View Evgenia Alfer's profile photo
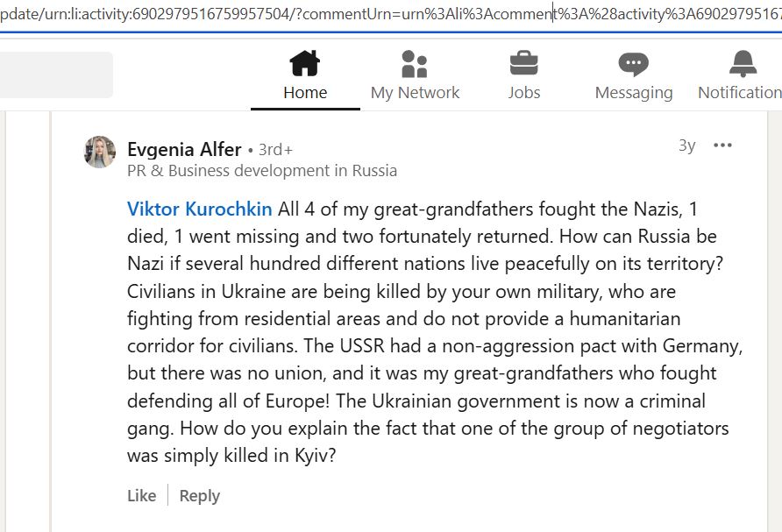 pyautogui.click(x=100, y=152)
